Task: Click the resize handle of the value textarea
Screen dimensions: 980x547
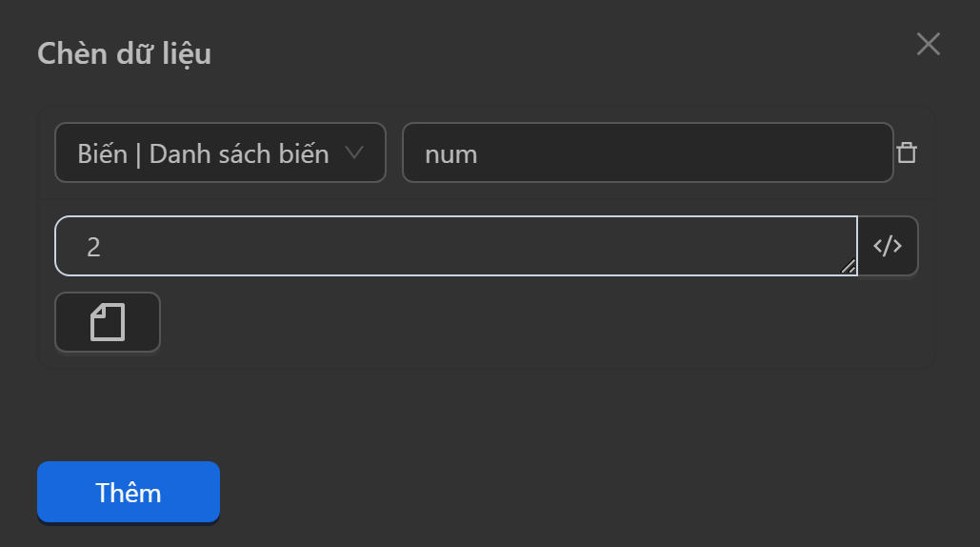Action: point(848,267)
